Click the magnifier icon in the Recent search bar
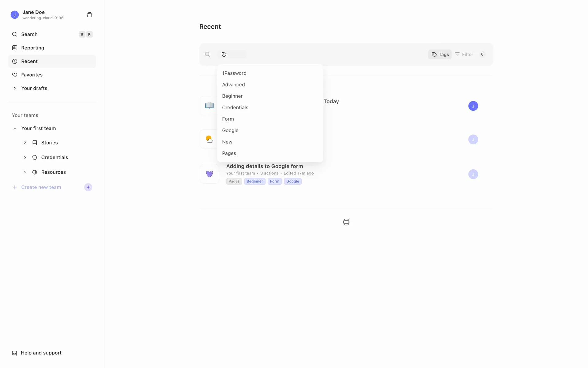This screenshot has width=588, height=368. tap(207, 55)
